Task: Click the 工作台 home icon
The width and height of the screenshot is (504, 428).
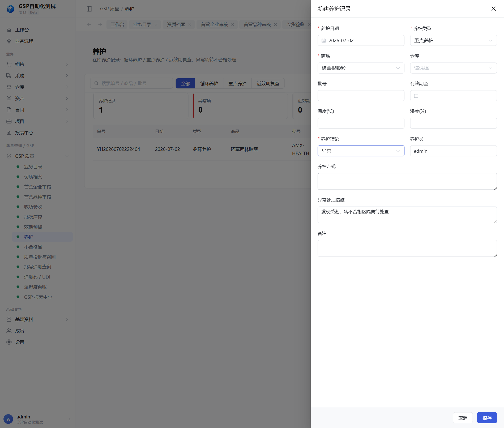Action: click(x=9, y=30)
